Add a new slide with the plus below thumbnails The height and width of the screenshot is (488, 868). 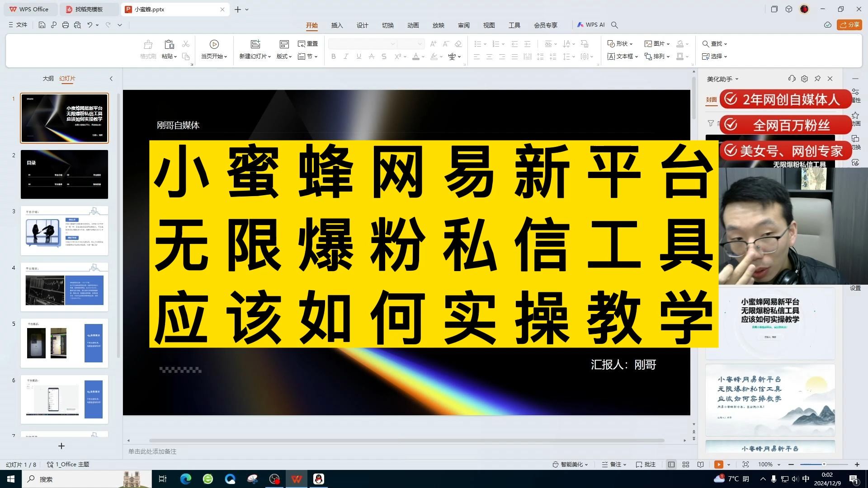61,446
